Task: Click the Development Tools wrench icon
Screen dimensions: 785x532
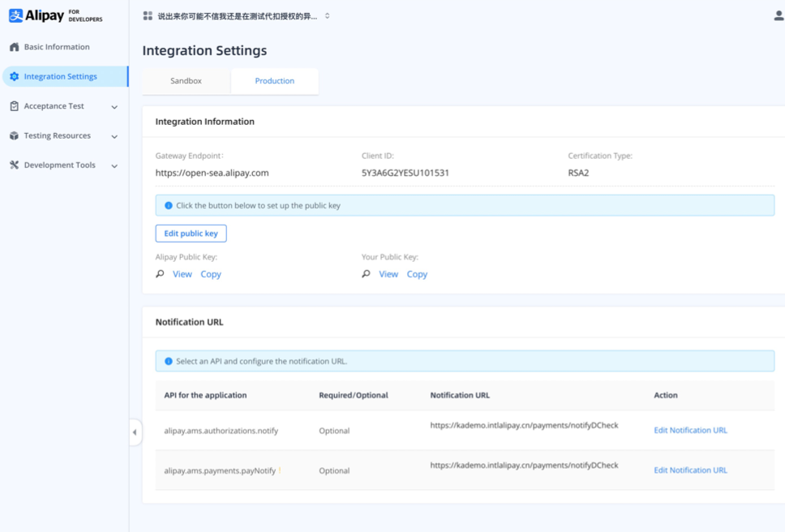Action: 12,165
